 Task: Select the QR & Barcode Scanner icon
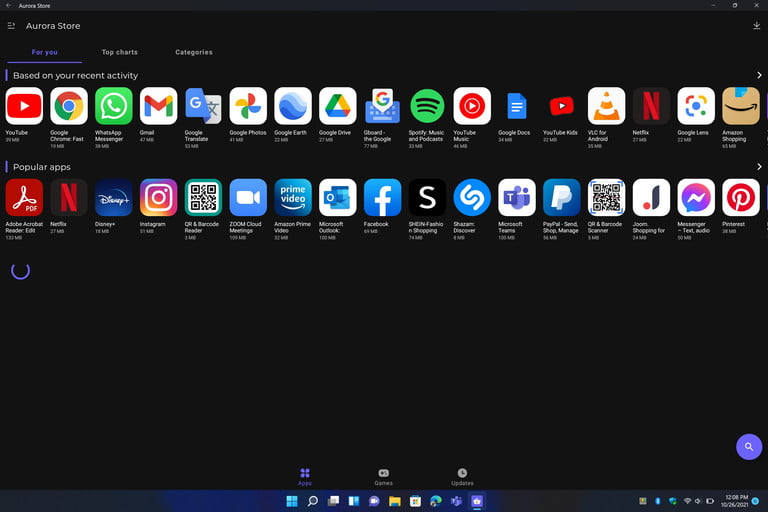(x=607, y=197)
